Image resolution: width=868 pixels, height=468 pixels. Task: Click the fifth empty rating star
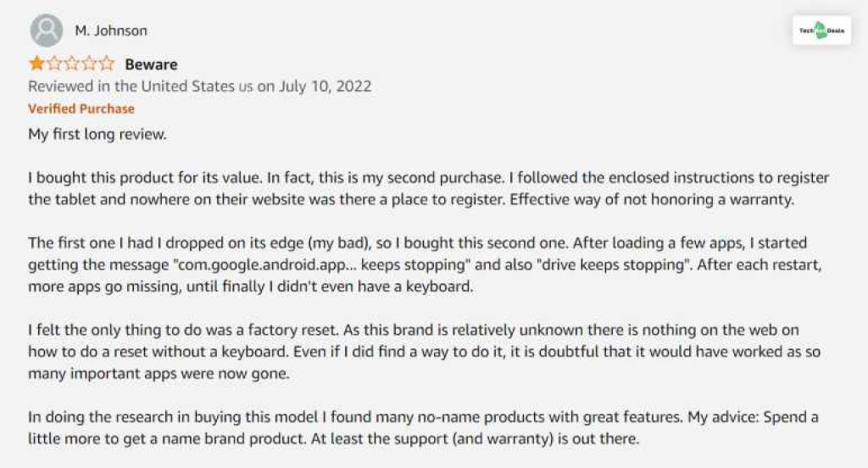coord(106,64)
